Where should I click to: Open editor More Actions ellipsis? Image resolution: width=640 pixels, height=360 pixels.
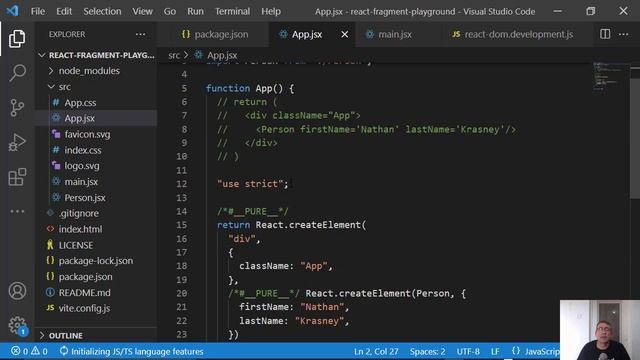click(623, 34)
